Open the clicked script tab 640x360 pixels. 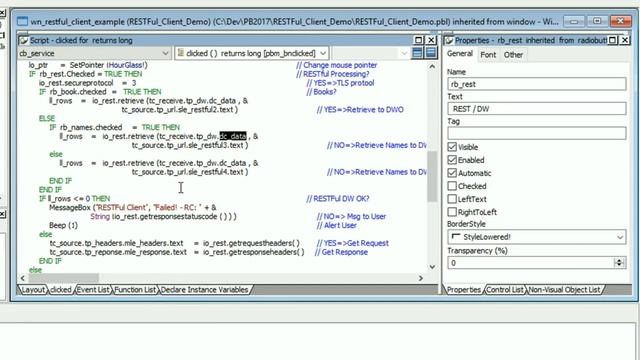60,290
